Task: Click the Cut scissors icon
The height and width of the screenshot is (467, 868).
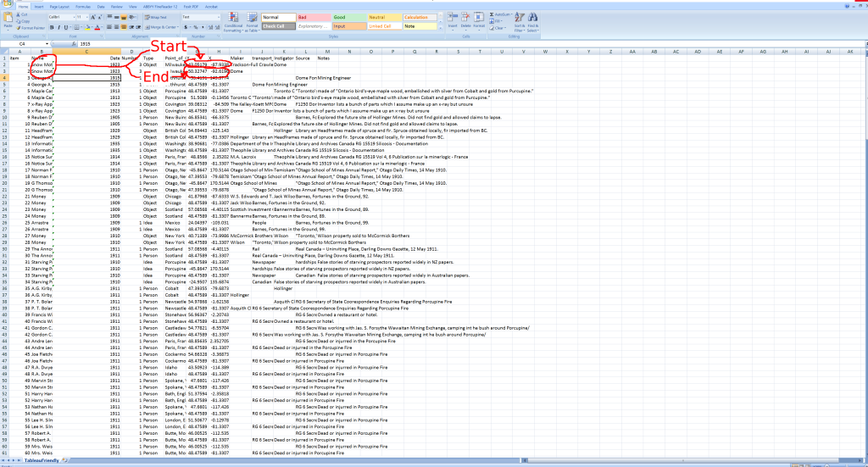Action: (x=18, y=14)
